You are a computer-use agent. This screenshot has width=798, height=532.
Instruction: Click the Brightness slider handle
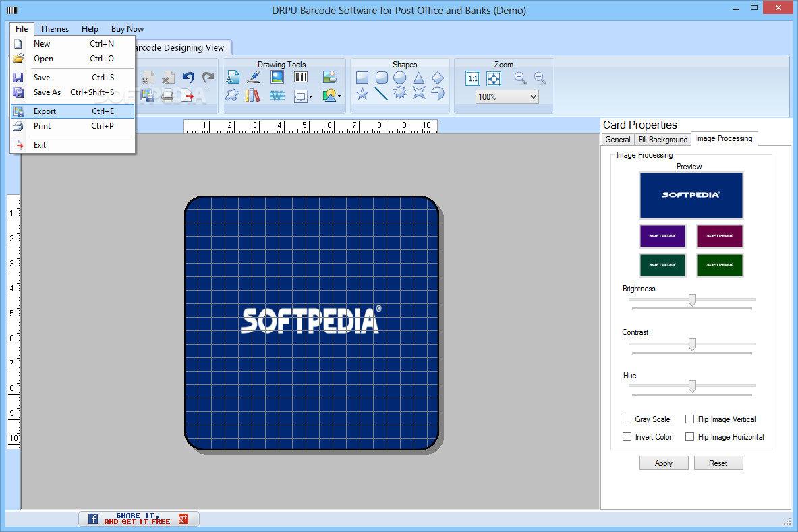tap(692, 300)
